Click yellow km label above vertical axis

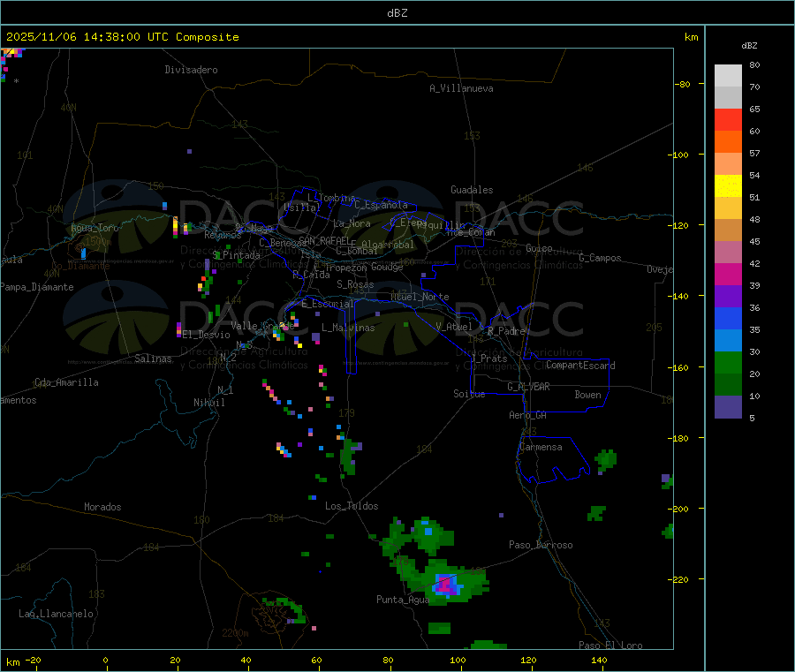(x=691, y=37)
